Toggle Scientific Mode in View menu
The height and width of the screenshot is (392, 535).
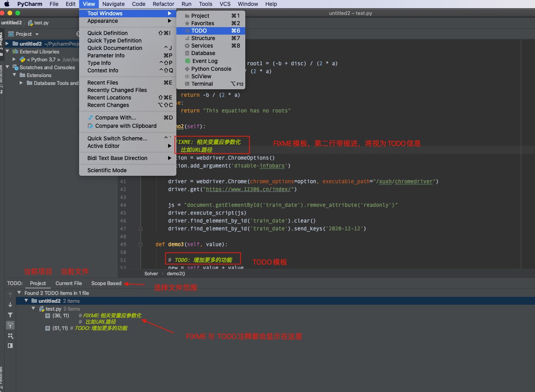pos(128,170)
